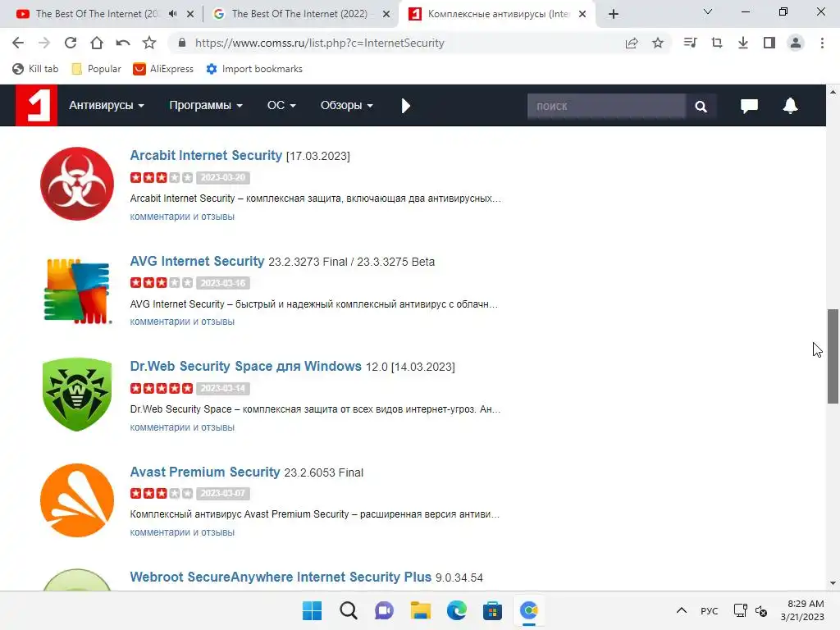
Task: Switch to the YouTube Best Of The Internet tab
Action: click(97, 14)
